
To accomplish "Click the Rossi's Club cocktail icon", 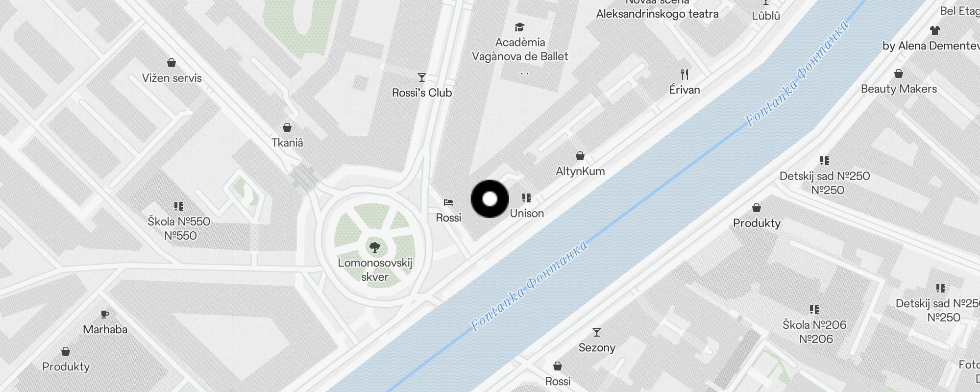I will 421,77.
